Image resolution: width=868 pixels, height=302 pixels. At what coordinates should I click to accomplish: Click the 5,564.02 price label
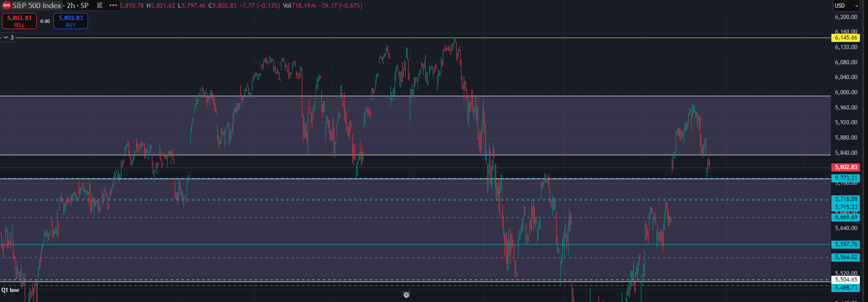tap(846, 257)
